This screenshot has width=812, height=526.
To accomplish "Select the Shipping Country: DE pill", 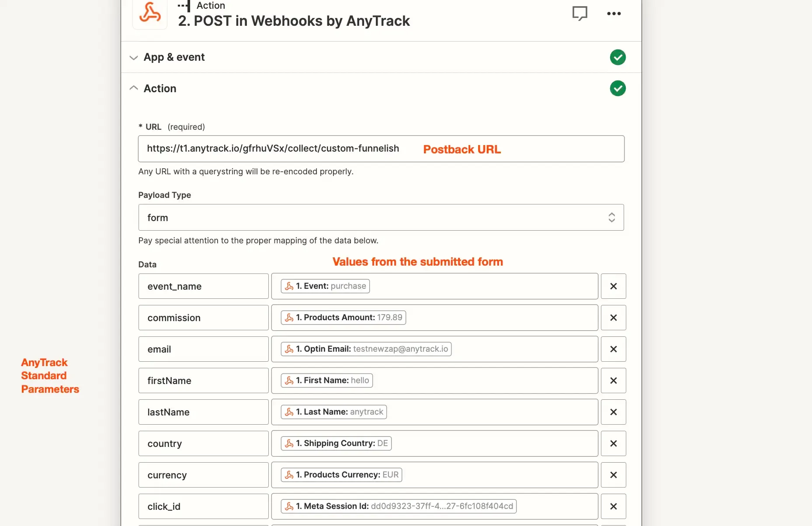I will point(336,443).
